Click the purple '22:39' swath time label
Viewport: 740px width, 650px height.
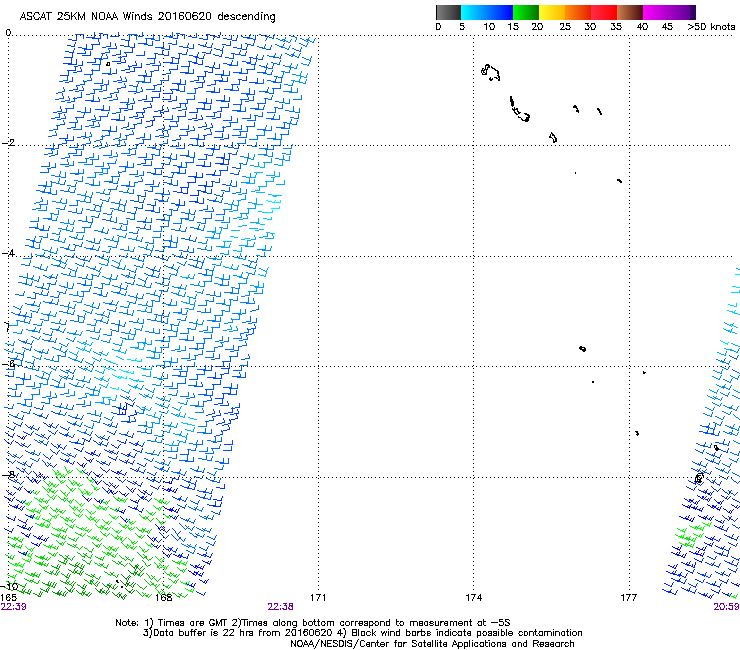pyautogui.click(x=14, y=607)
